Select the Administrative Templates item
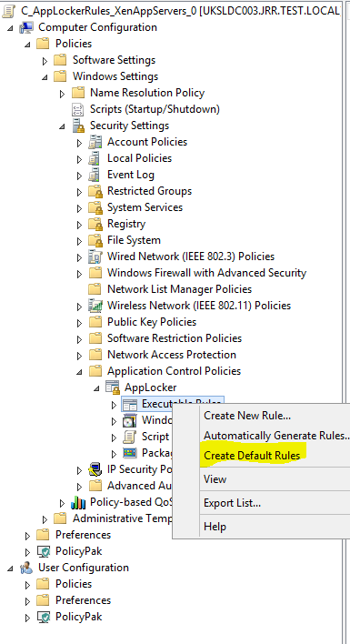 click(123, 518)
